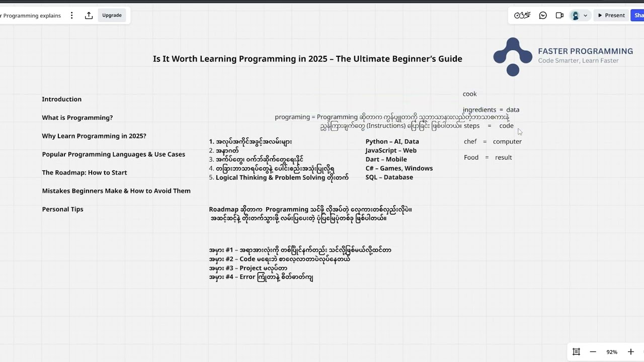
Task: Select the 'Introduction' text item
Action: tap(61, 99)
